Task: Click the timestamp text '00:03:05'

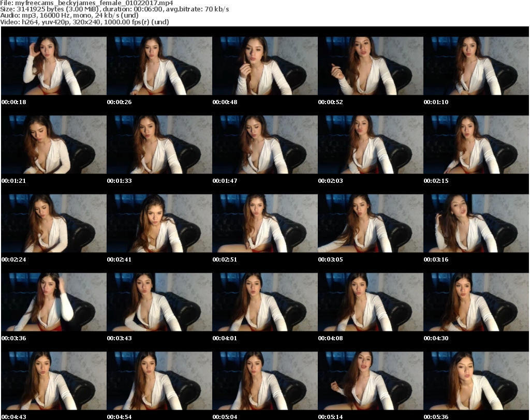Action: click(x=331, y=259)
